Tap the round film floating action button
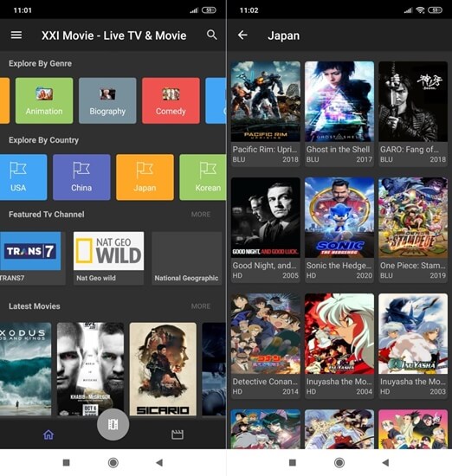The width and height of the screenshot is (452, 476). click(113, 424)
